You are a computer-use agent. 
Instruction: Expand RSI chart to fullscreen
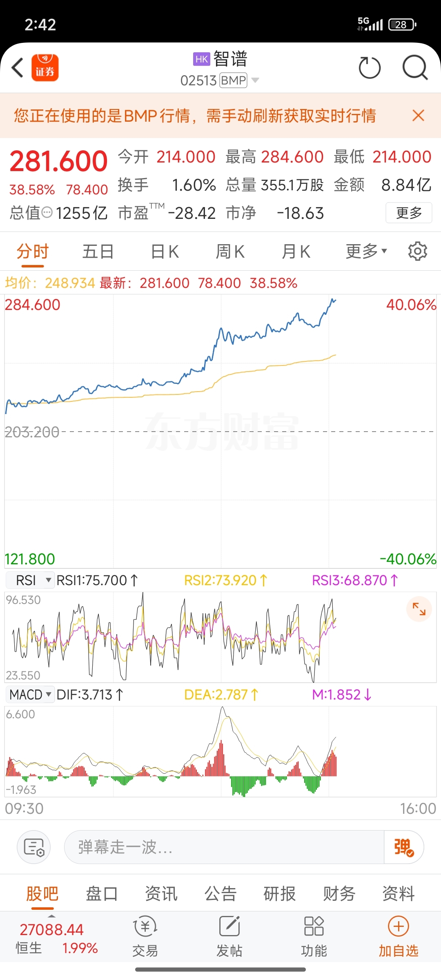(419, 609)
